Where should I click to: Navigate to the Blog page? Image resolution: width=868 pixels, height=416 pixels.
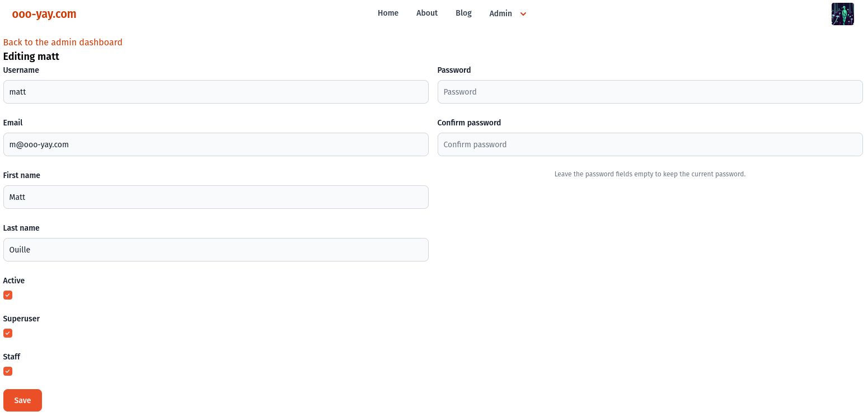pyautogui.click(x=463, y=13)
